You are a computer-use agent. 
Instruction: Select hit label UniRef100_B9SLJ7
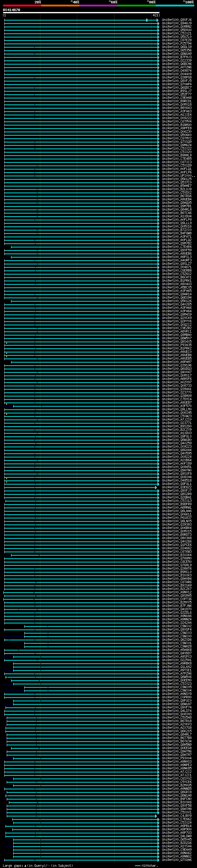click(x=177, y=91)
